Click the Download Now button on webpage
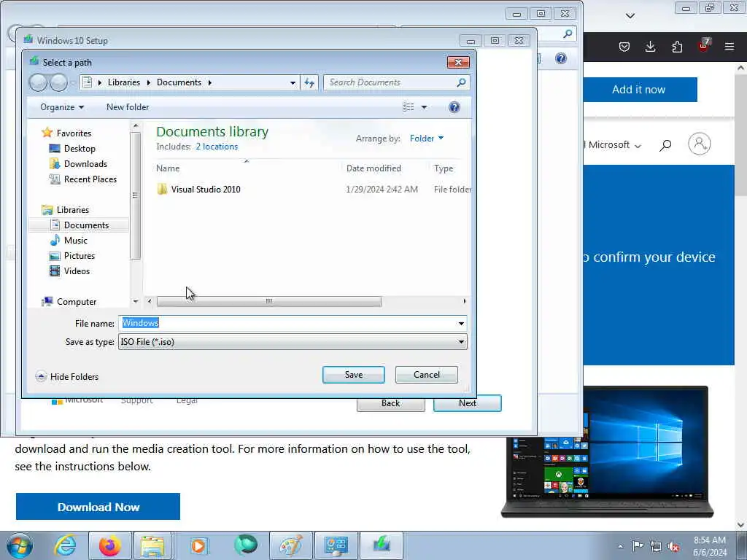 pos(98,507)
